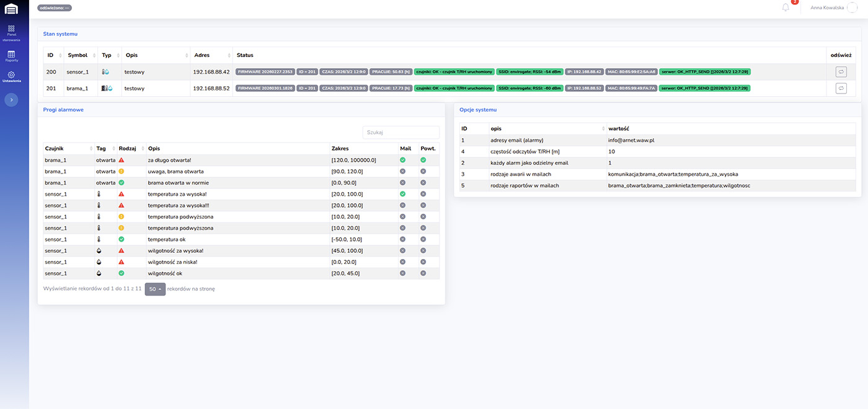Click the 'Stan systemu' panel heading

[x=60, y=33]
